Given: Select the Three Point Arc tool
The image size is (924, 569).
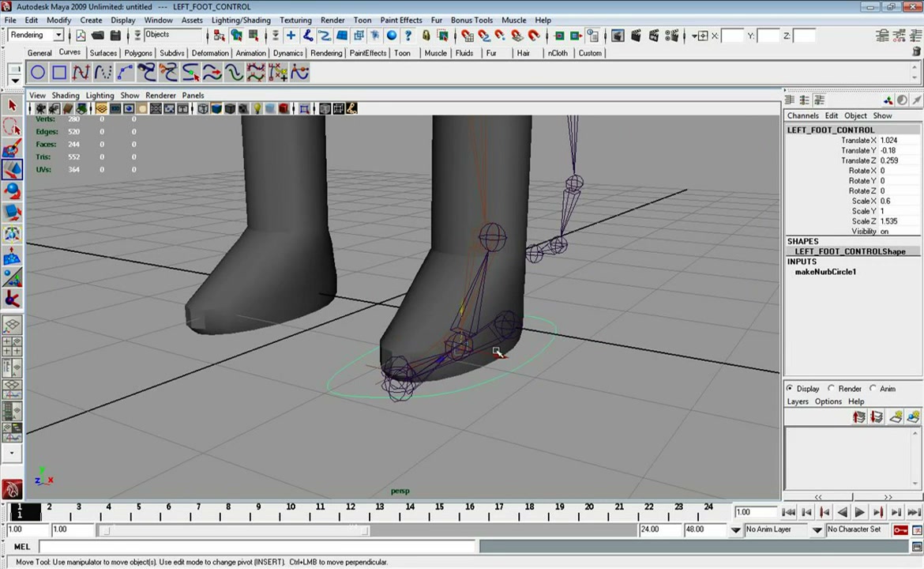Looking at the screenshot, I should click(x=125, y=73).
